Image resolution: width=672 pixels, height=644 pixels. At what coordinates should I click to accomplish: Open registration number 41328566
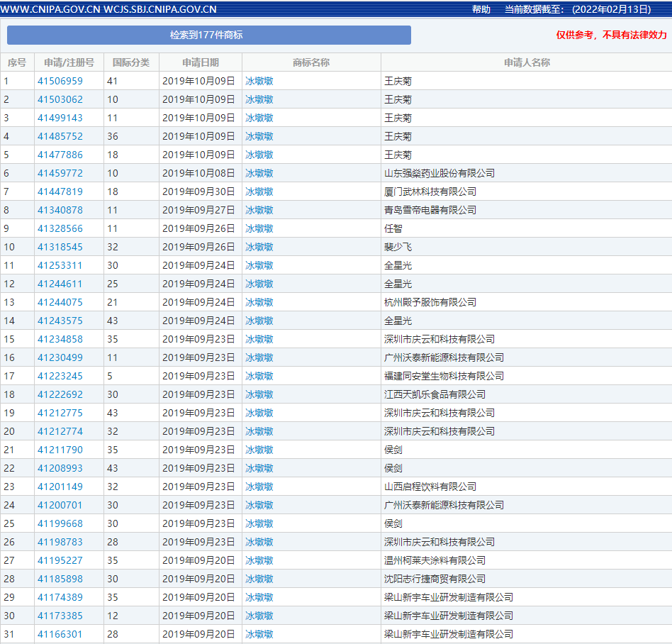click(60, 228)
